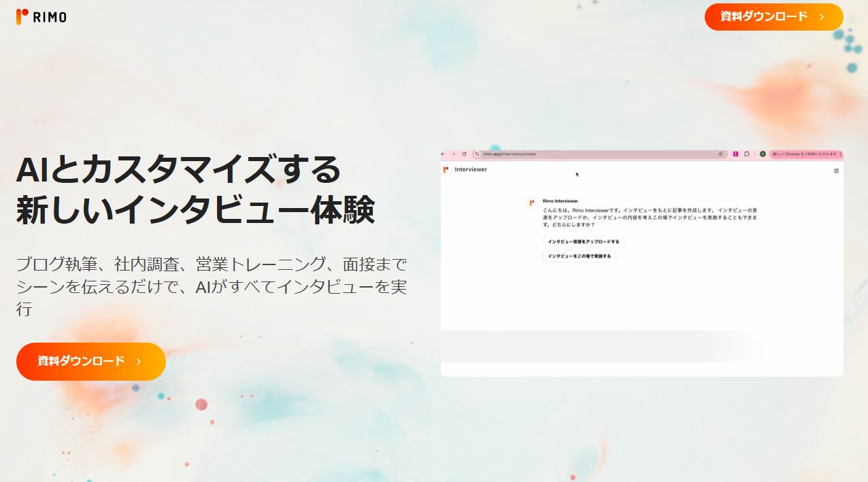Click the bookmark star in the address bar
The image size is (868, 482).
click(x=720, y=154)
